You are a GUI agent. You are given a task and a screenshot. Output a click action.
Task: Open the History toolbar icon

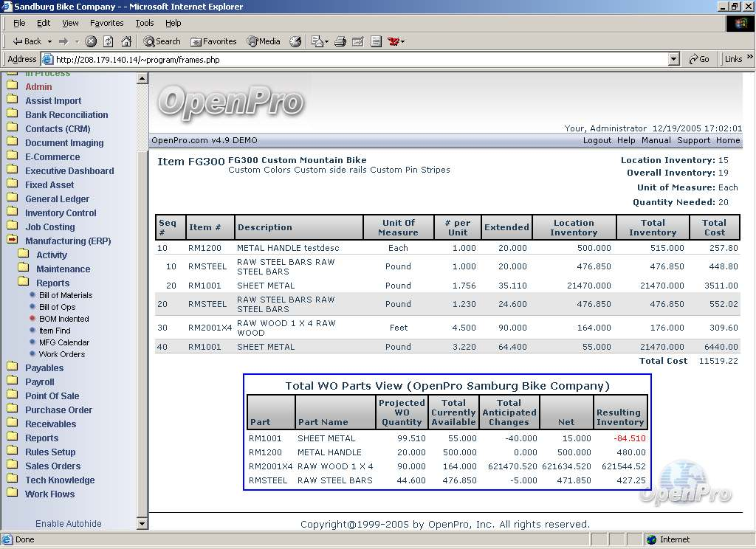[x=295, y=41]
